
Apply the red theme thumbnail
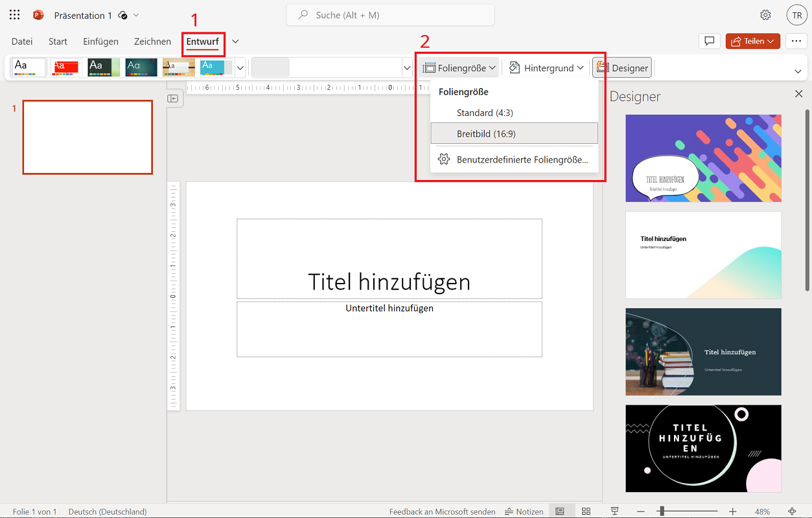coord(66,67)
